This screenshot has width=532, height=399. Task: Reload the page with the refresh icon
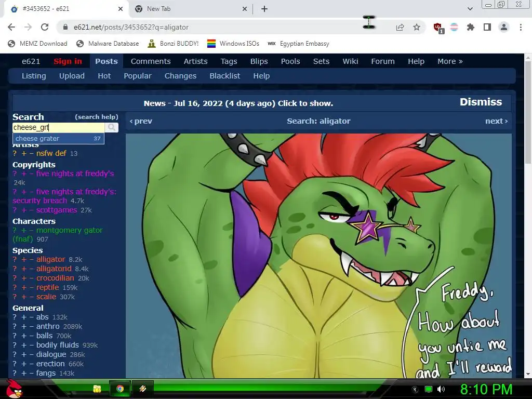(45, 27)
